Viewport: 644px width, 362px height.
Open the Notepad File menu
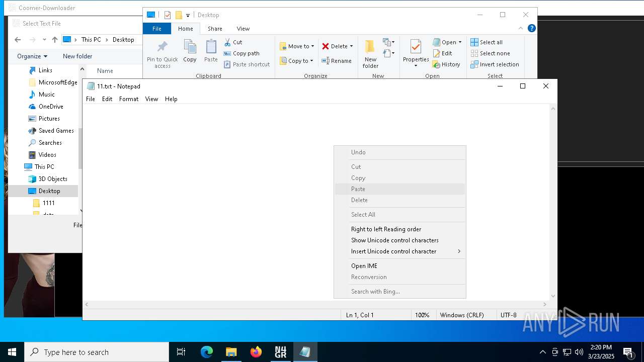point(91,99)
